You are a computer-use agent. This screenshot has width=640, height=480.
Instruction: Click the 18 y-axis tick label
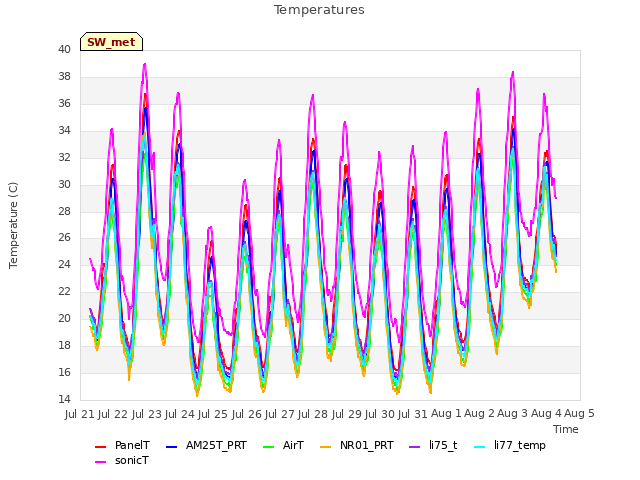64,345
